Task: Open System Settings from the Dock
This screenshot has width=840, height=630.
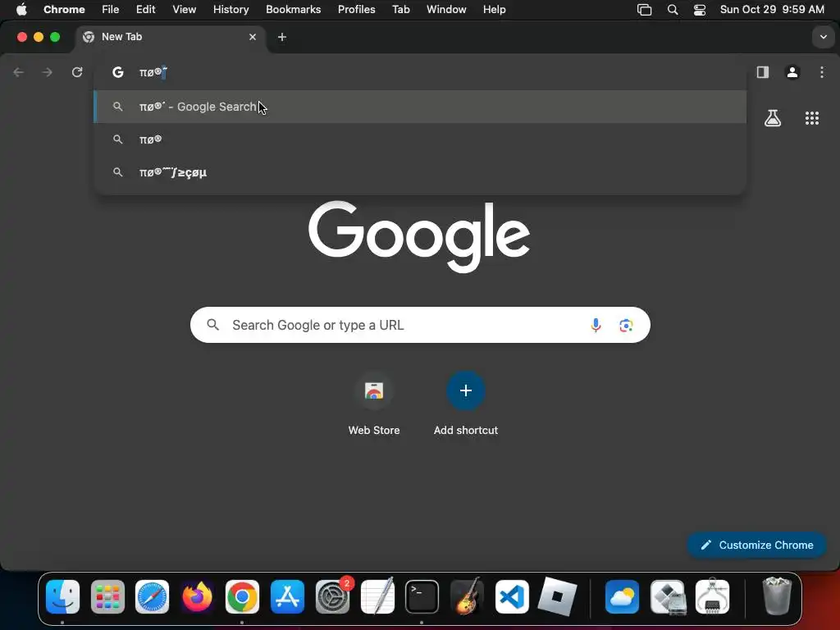Action: 333,597
